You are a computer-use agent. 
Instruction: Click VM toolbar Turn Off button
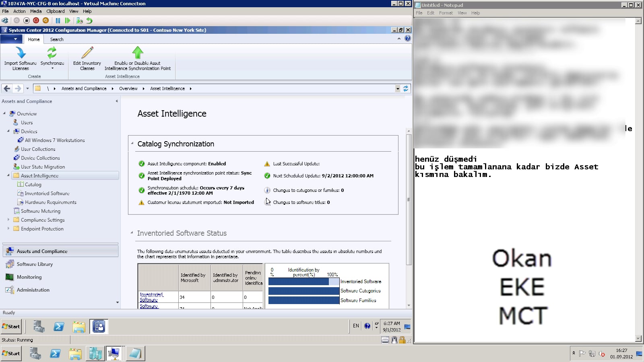pos(27,21)
